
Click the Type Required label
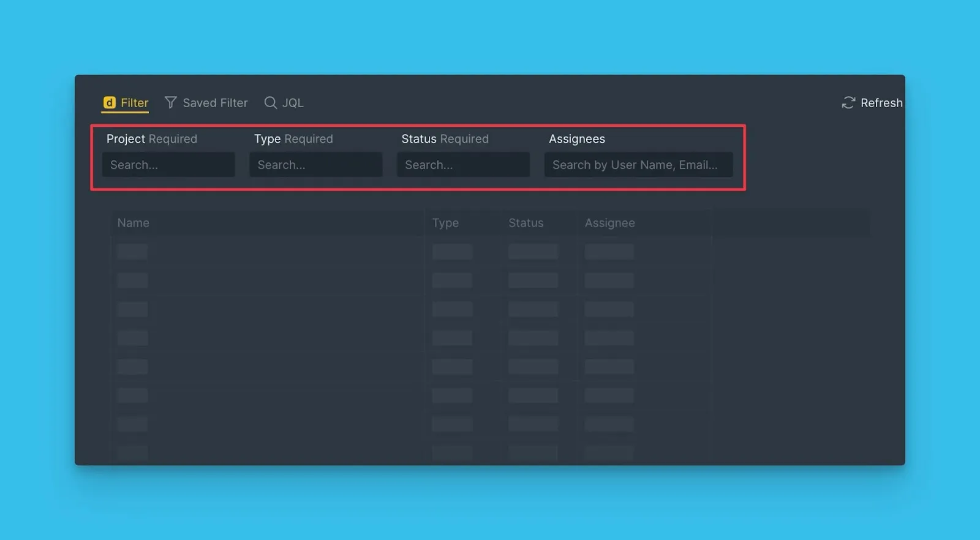click(x=293, y=139)
